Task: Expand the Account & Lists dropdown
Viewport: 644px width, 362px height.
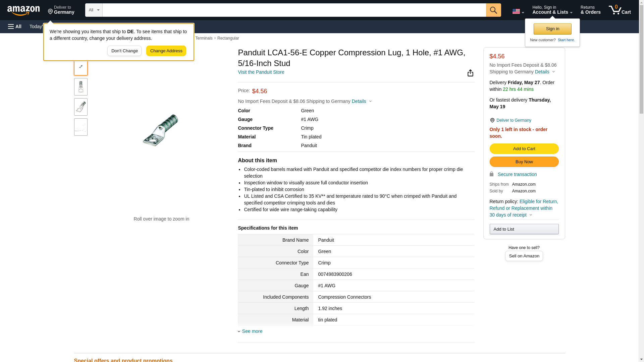Action: click(x=552, y=10)
